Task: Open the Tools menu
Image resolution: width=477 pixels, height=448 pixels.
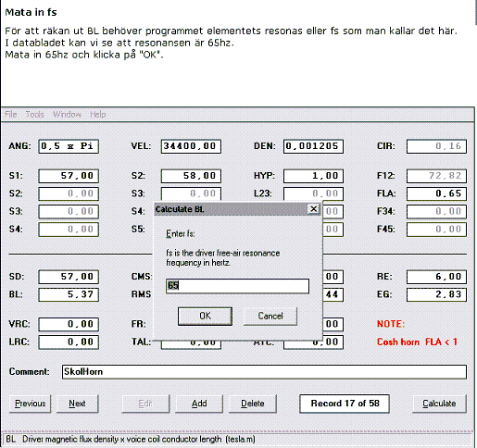Action: point(34,115)
